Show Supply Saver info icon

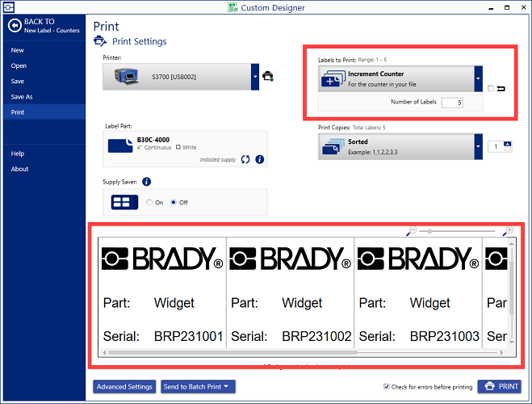tap(147, 182)
